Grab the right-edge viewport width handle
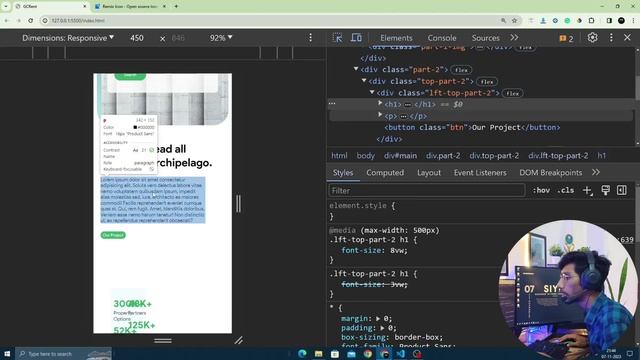 click(238, 203)
